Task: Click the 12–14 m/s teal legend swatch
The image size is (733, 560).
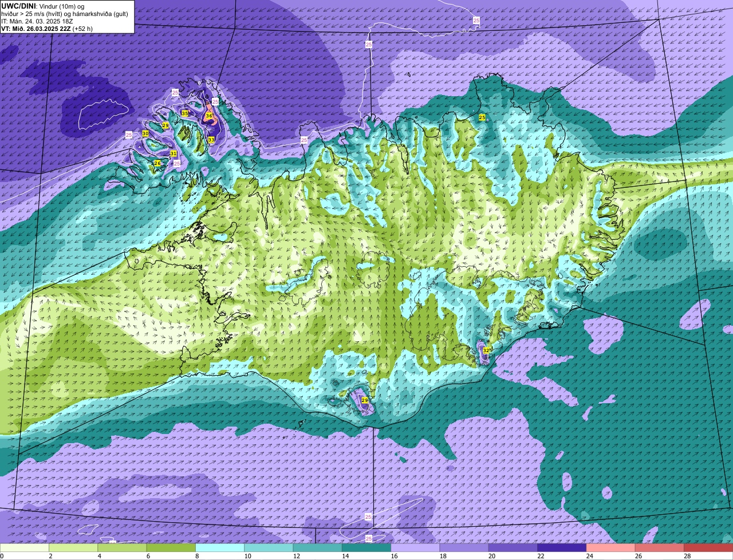Action: tap(317, 547)
